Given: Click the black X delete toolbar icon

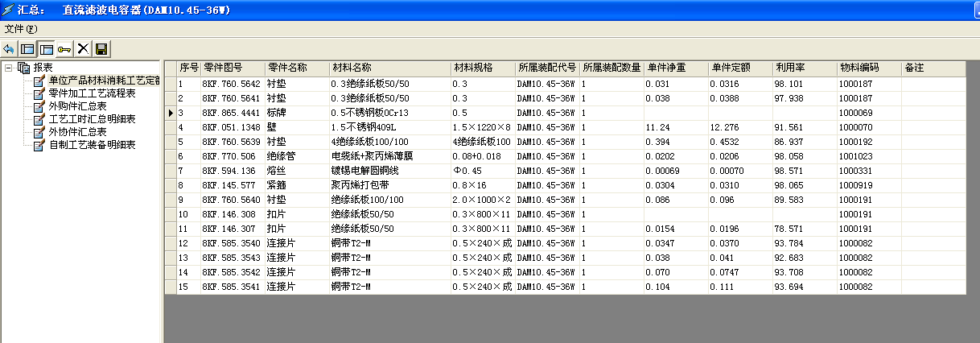Looking at the screenshot, I should point(83,49).
